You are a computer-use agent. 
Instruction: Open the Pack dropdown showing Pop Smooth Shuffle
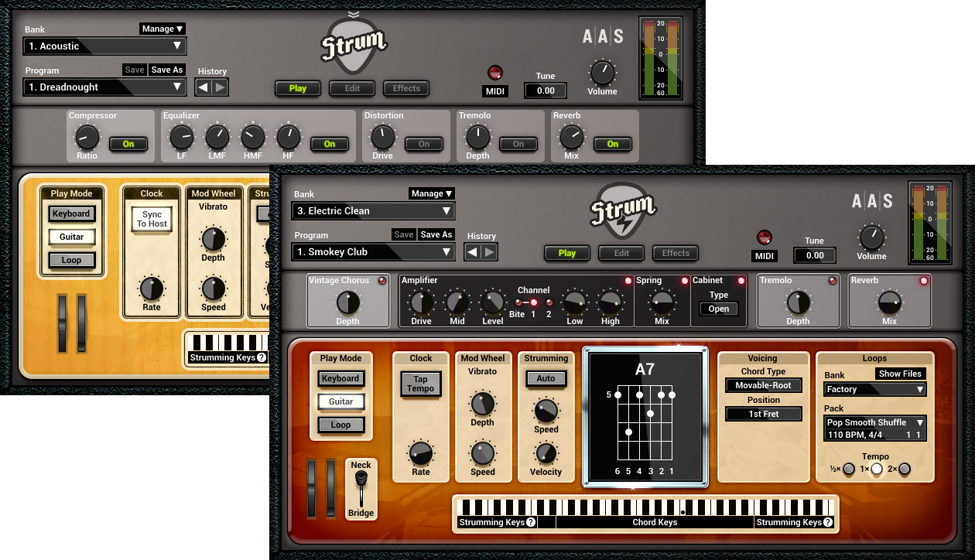tap(874, 422)
